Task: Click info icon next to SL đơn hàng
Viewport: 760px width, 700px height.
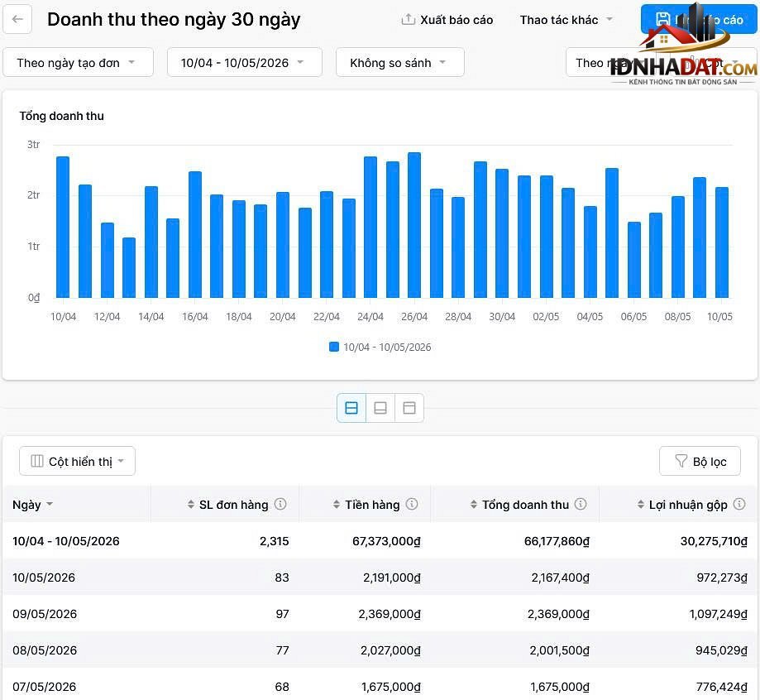Action: [x=280, y=504]
